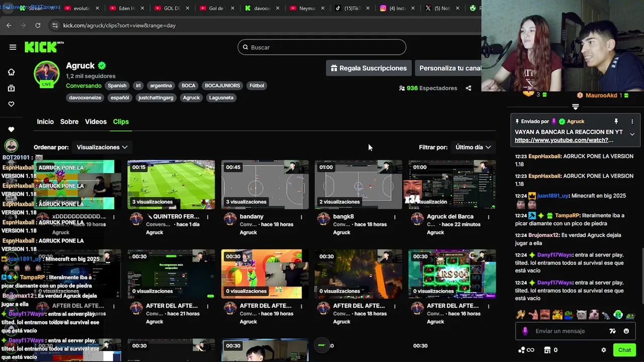Click the channel points infinity icon
644x362 pixels.
[x=526, y=350]
